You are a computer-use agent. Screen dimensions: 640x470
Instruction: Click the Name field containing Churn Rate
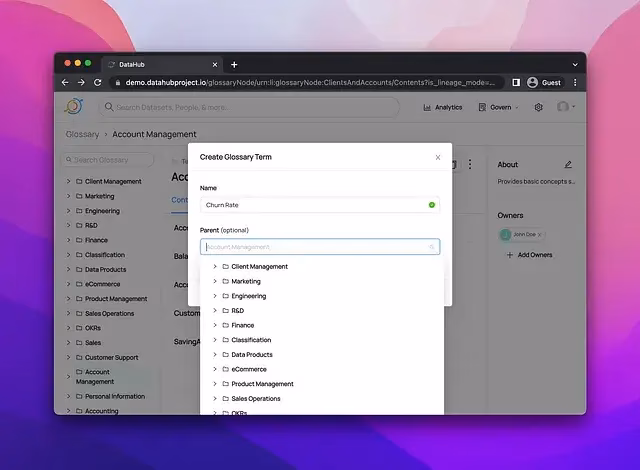pos(312,204)
